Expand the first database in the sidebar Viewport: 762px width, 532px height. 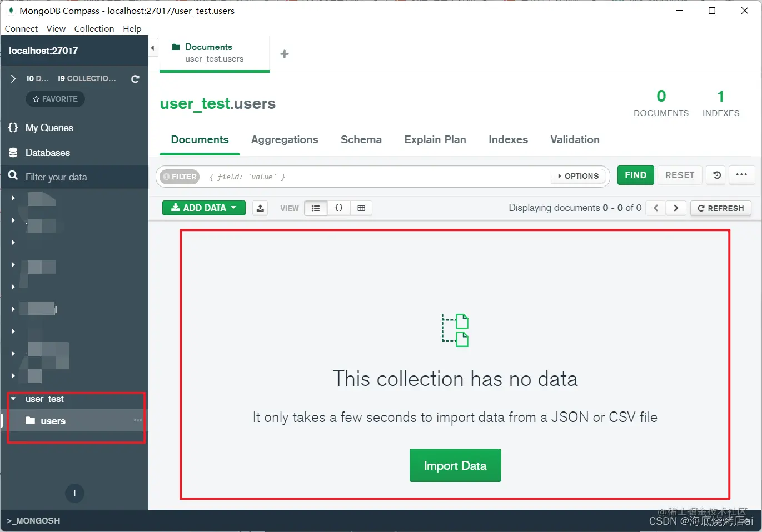point(13,198)
